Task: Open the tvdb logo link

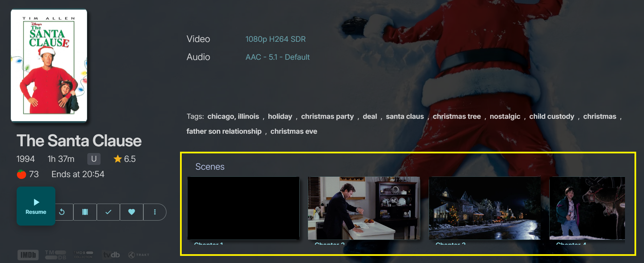Action: point(111,255)
